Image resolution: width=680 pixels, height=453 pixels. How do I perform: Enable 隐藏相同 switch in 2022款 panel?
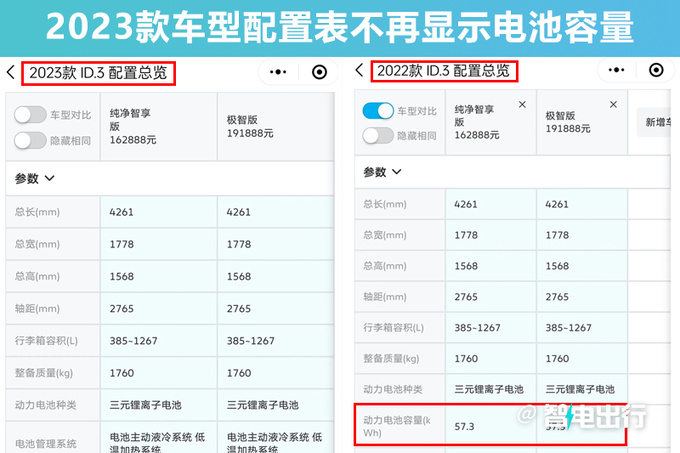(x=378, y=136)
